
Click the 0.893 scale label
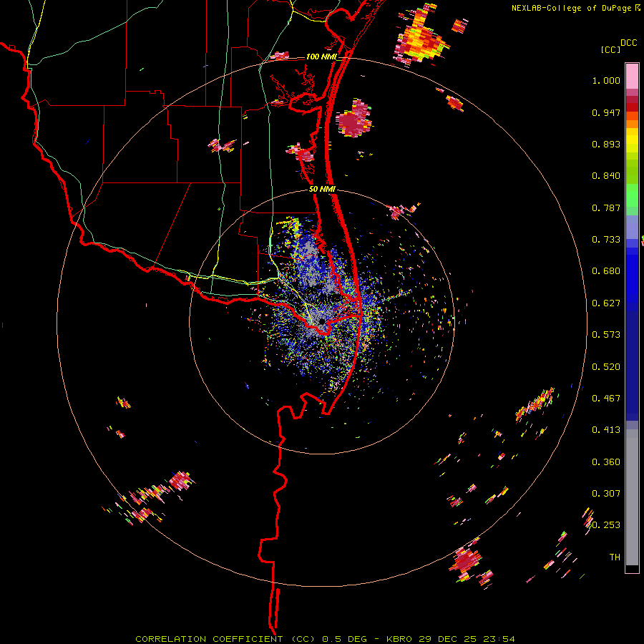point(606,144)
